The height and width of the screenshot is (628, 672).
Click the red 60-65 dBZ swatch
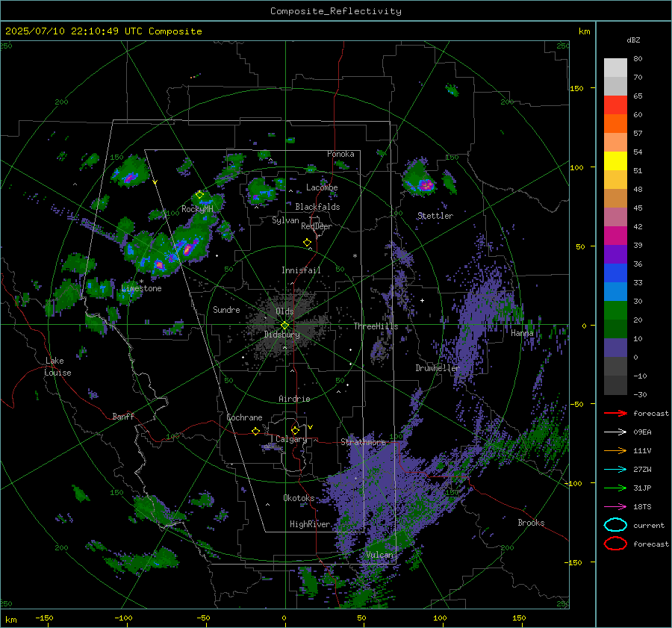[x=615, y=105]
